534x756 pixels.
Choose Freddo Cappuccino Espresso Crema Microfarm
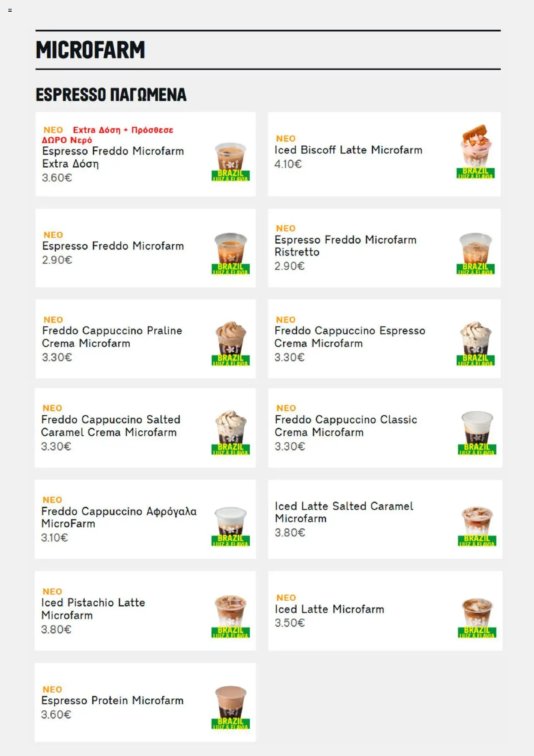point(384,339)
